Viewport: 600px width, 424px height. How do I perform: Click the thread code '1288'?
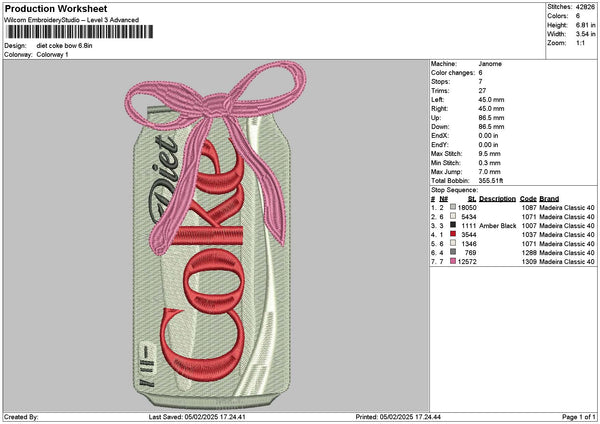(529, 253)
